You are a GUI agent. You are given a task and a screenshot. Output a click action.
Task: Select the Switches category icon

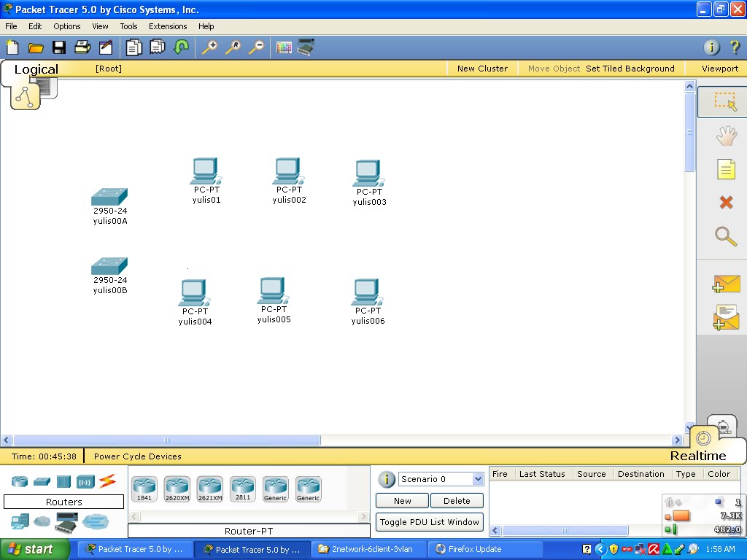pyautogui.click(x=42, y=482)
